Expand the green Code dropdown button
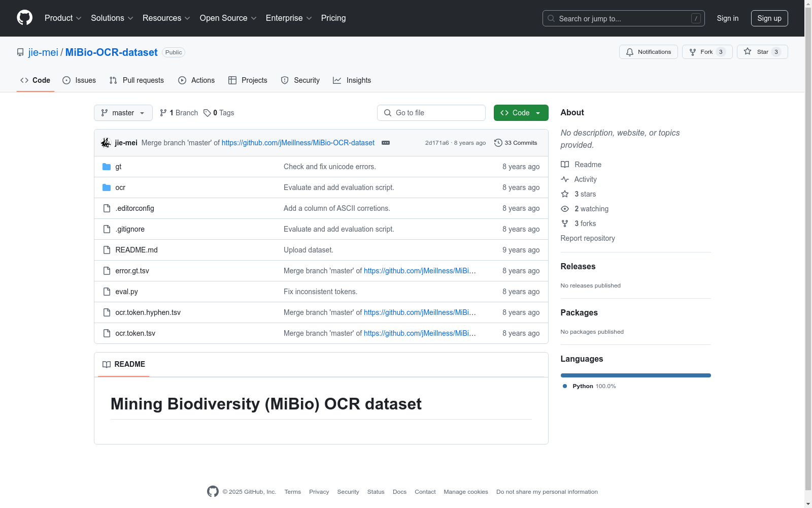812x508 pixels. point(521,113)
